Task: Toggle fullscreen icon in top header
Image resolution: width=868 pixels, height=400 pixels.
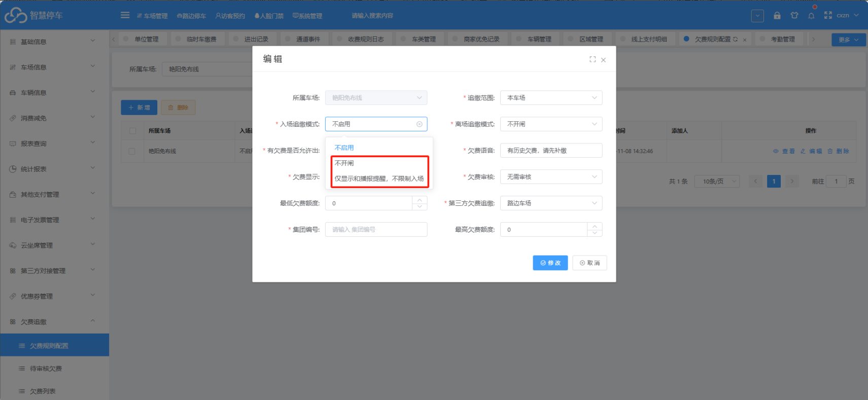Action: click(828, 15)
